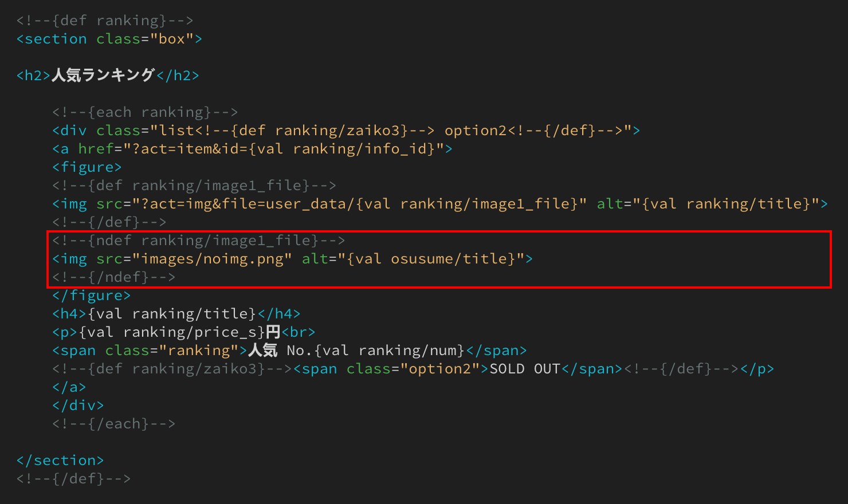Click the h2 heading line 人気ランキング
Screen dimensions: 848x504
108,76
